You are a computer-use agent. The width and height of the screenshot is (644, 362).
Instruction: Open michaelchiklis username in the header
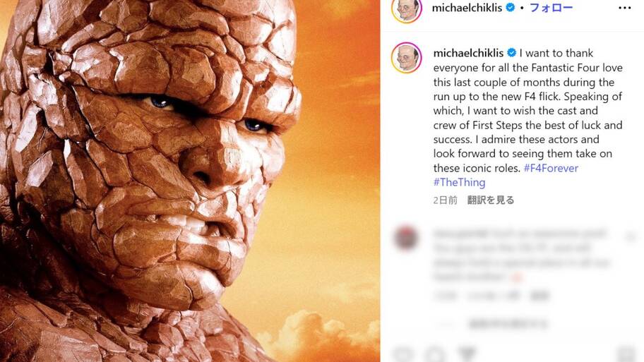(467, 8)
